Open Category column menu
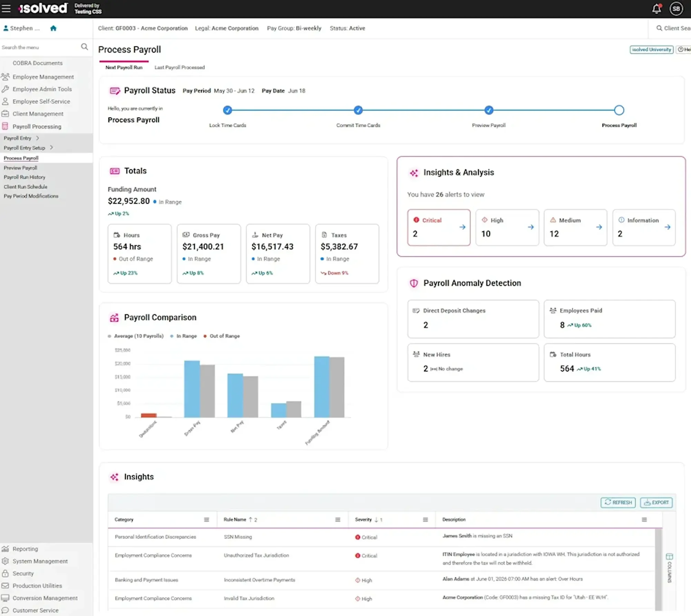This screenshot has width=691, height=616. [206, 519]
